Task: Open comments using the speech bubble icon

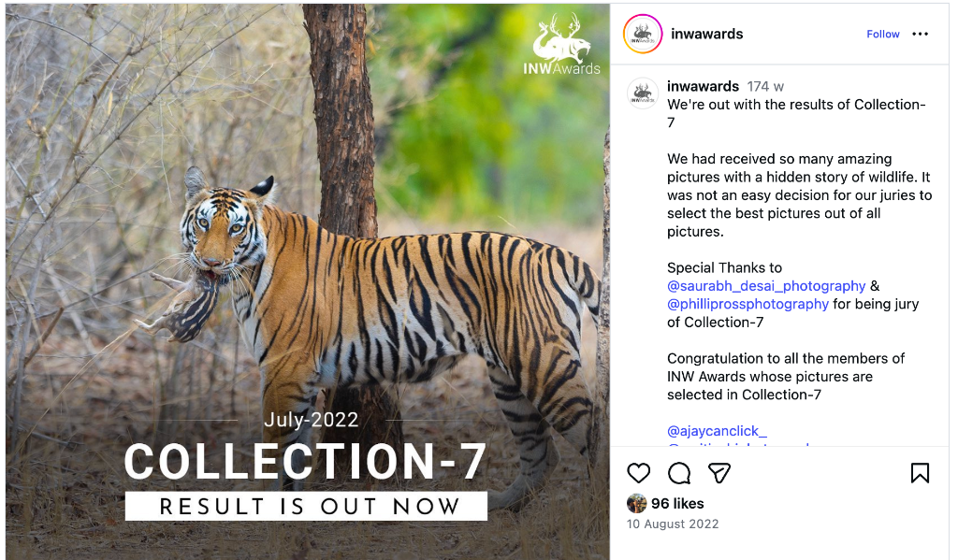Action: click(679, 473)
